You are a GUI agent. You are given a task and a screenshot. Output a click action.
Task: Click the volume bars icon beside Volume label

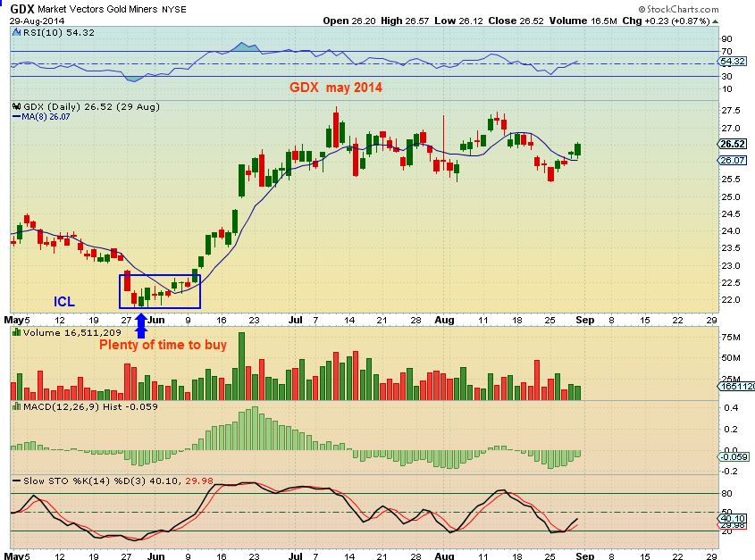[x=17, y=333]
